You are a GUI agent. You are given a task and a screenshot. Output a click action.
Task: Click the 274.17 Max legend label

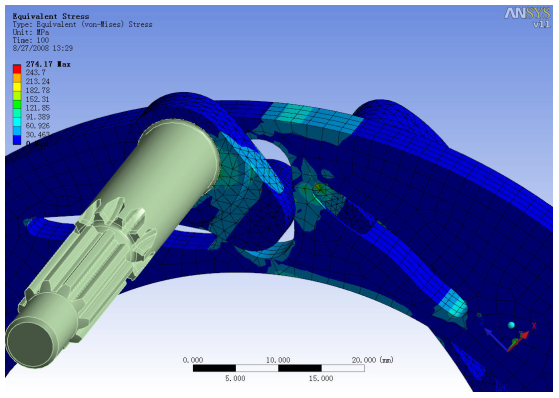pos(48,64)
